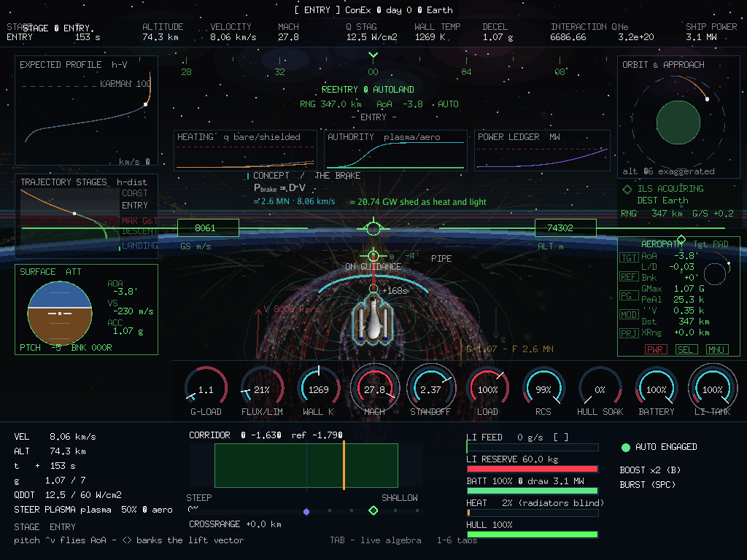Open the MNU menu button
The image size is (747, 560).
coord(716,349)
